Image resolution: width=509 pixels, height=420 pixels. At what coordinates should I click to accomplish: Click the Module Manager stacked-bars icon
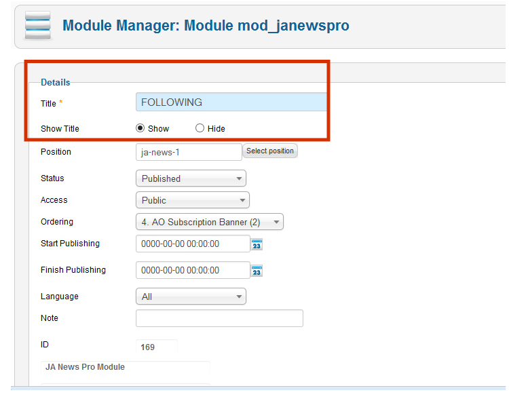[x=38, y=26]
